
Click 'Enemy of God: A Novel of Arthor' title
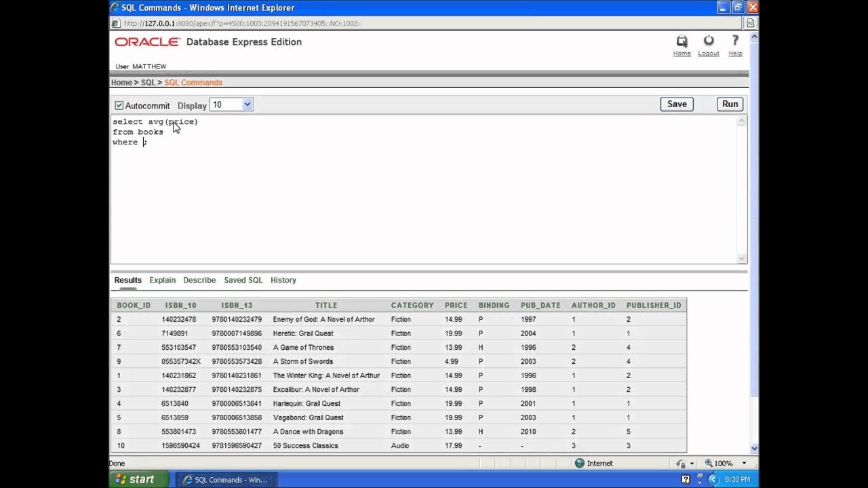323,319
